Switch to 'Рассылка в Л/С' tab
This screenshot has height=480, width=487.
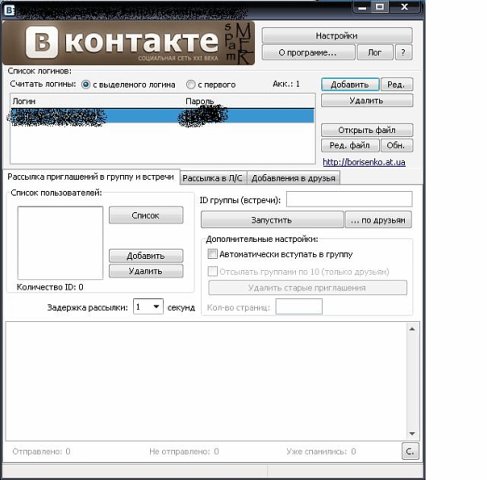(x=212, y=178)
